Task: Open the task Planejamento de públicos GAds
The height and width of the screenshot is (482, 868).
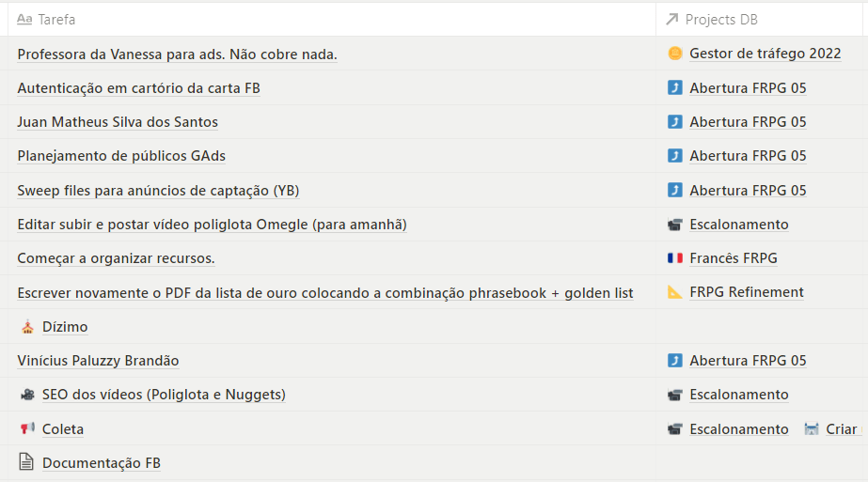Action: coord(121,156)
